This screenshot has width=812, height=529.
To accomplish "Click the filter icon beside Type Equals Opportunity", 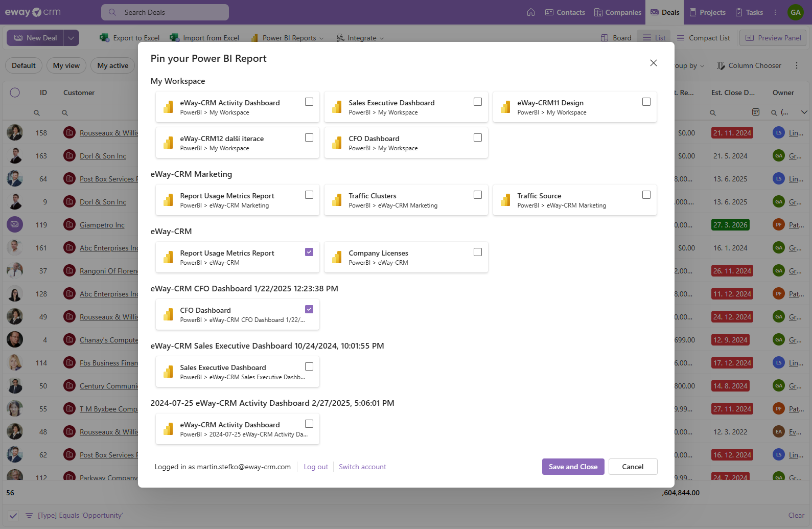I will click(x=29, y=515).
